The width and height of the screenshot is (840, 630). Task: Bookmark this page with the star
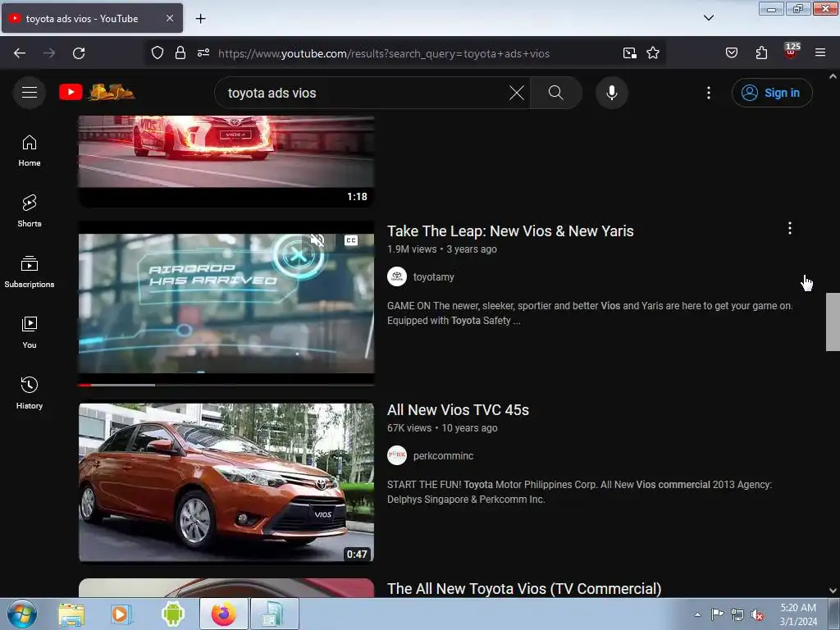[x=652, y=53]
